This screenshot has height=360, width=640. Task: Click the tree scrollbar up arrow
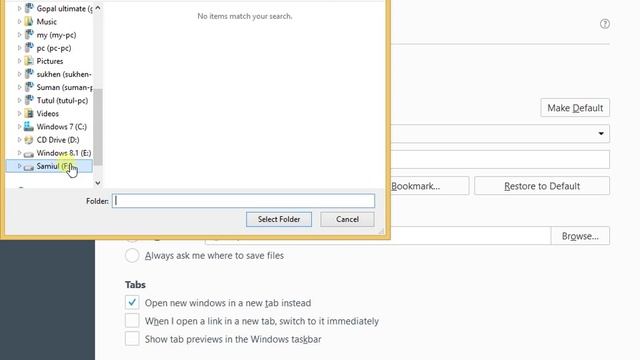tap(98, 8)
